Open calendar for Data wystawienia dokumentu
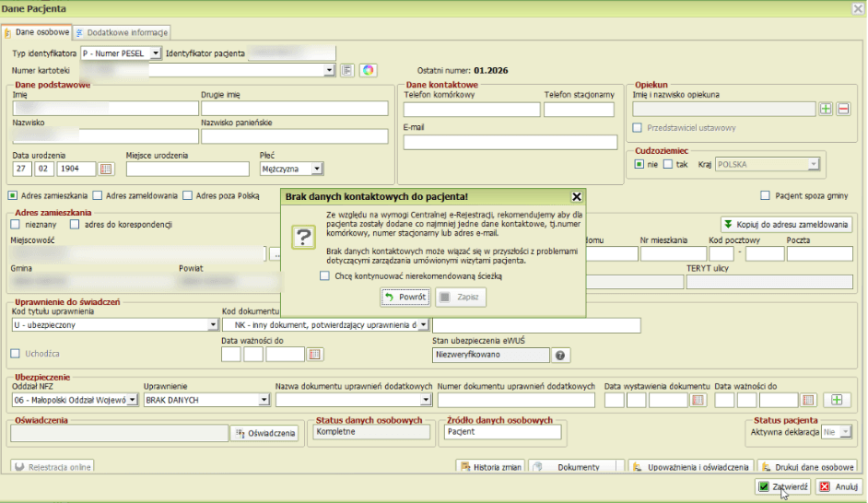The image size is (868, 503). [698, 400]
